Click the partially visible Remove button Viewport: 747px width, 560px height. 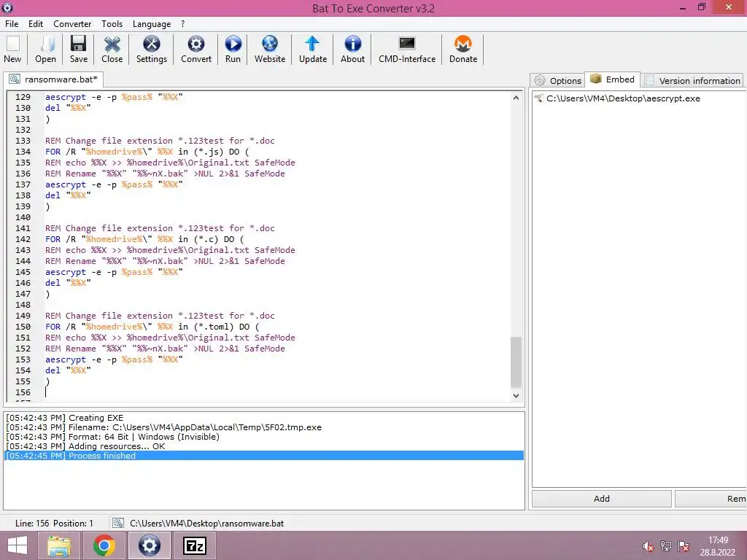711,499
